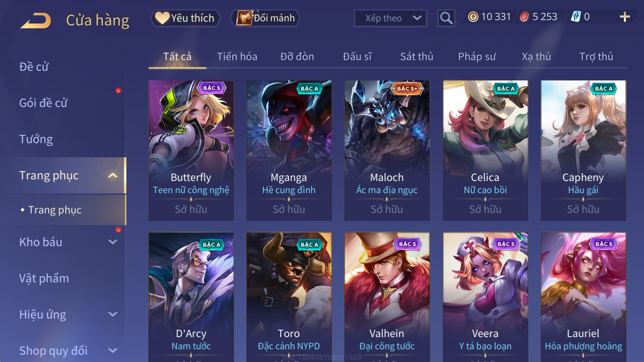Open Tướng in the sidebar

[36, 139]
